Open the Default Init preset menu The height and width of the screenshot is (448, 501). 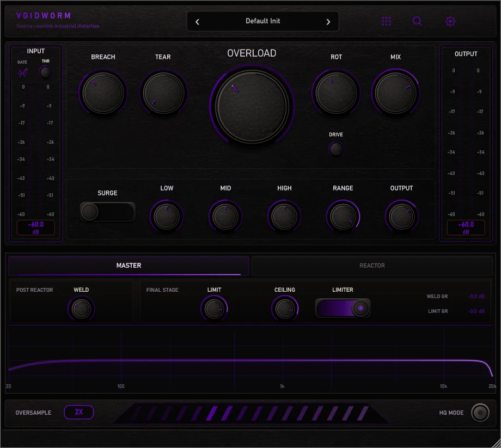(262, 21)
